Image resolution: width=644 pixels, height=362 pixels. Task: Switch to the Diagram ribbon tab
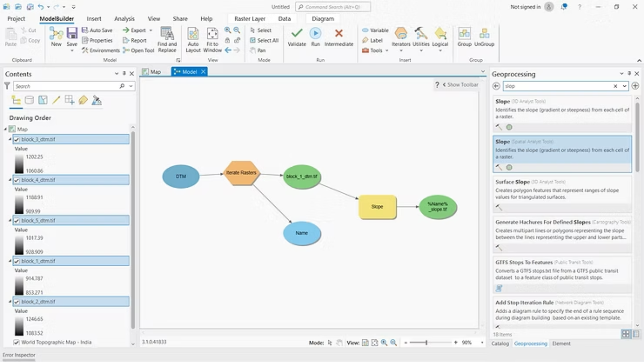pyautogui.click(x=322, y=19)
